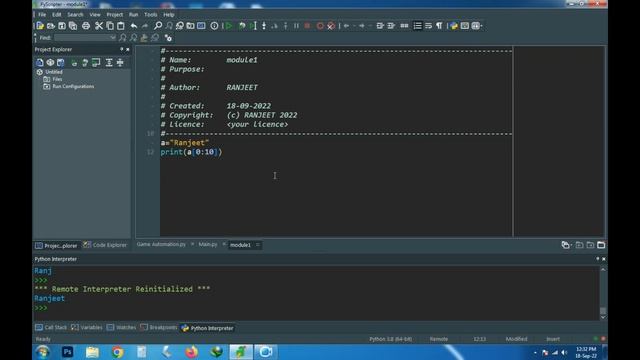The height and width of the screenshot is (360, 640).
Task: Open Google Chrome from the taskbar
Action: point(117,352)
